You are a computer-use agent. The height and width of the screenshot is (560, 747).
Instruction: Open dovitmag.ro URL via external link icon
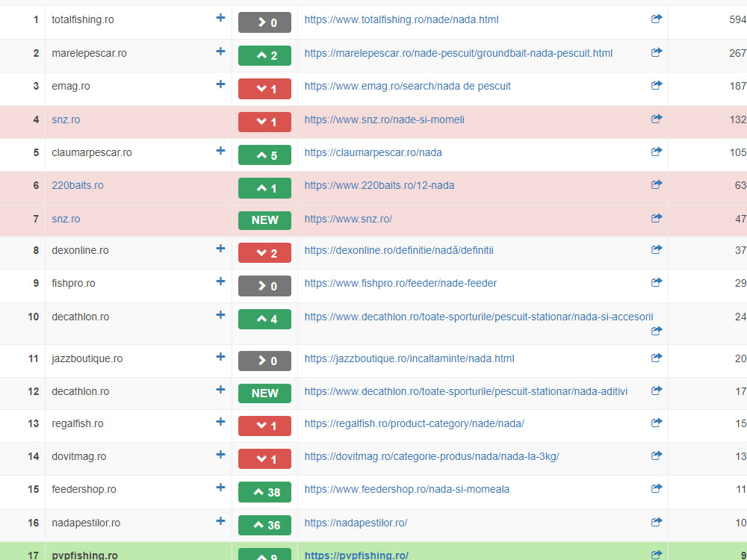[x=657, y=455]
